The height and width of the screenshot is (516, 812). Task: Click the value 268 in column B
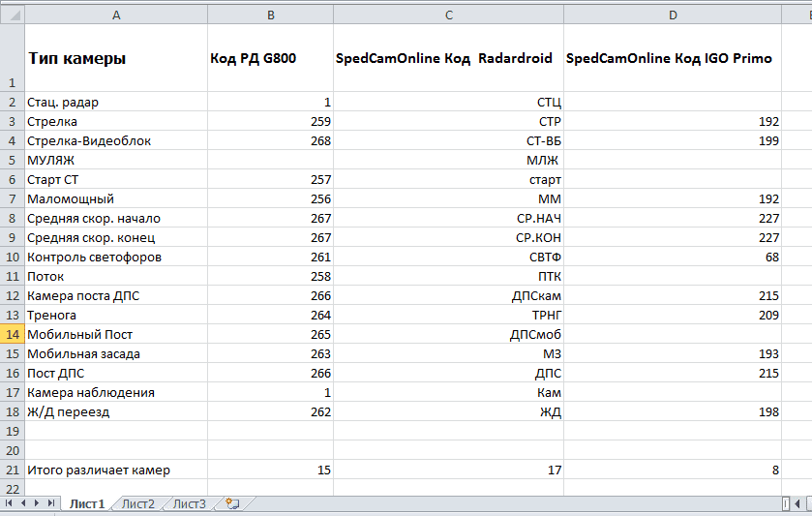coord(270,141)
